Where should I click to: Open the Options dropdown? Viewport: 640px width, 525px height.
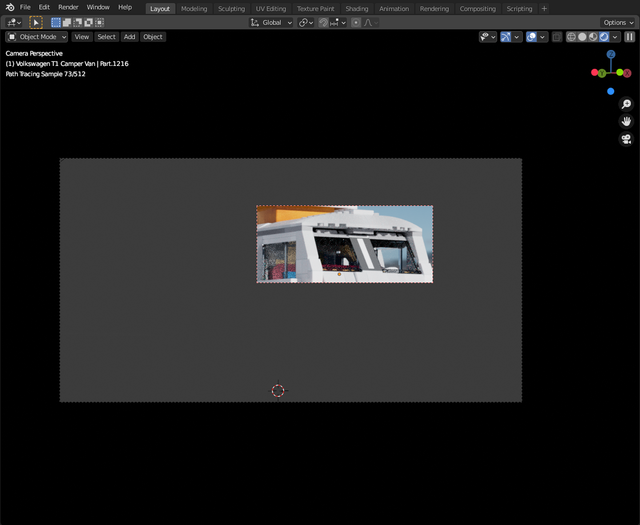click(x=618, y=22)
